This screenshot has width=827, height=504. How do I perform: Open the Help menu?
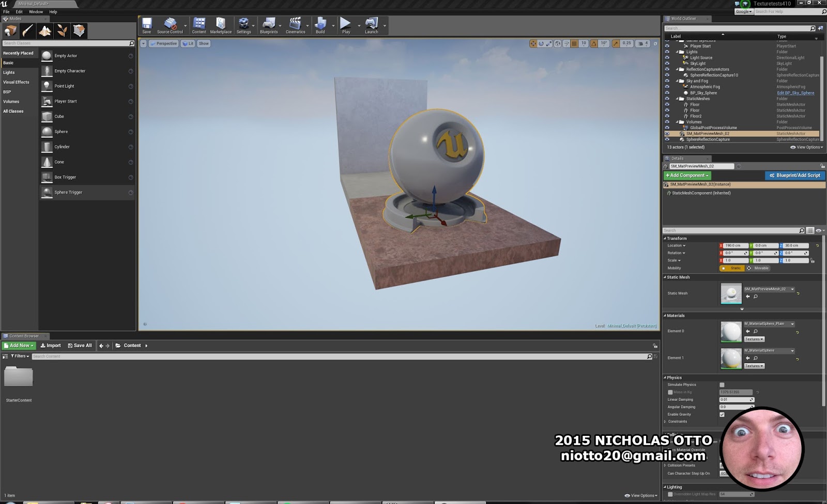(x=53, y=11)
